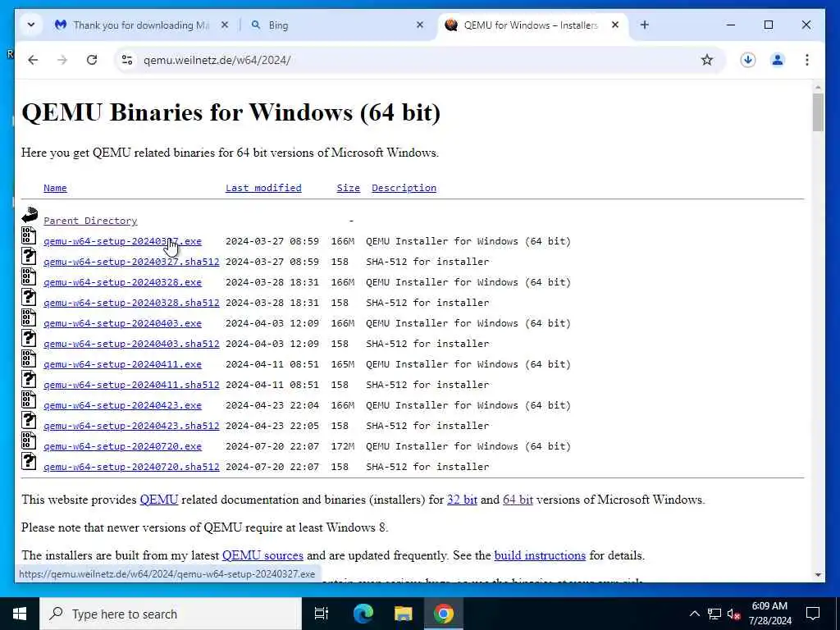Screen dimensions: 840x630
Task: Click the taskbar search box
Action: (171, 614)
